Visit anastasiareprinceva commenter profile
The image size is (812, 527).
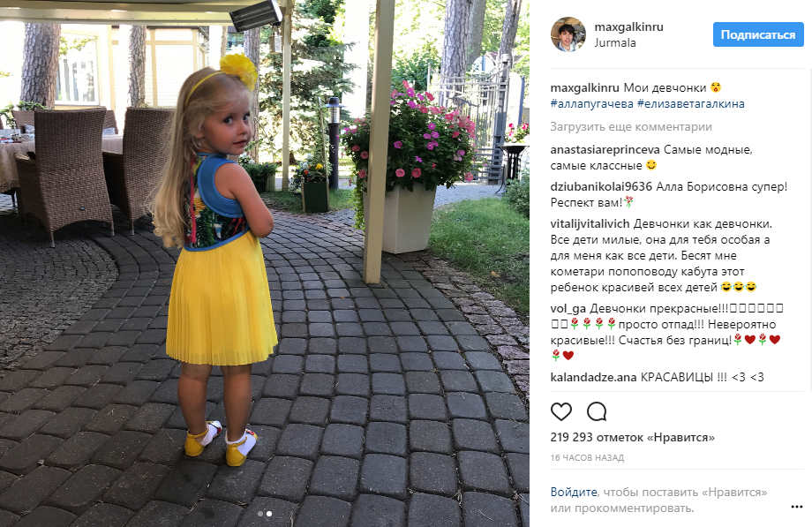605,150
